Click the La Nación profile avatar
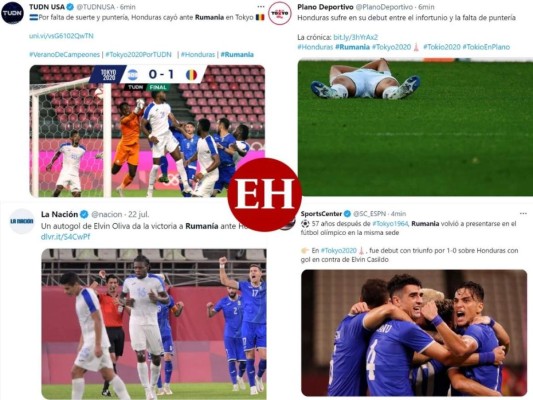533x400 pixels. 22,221
